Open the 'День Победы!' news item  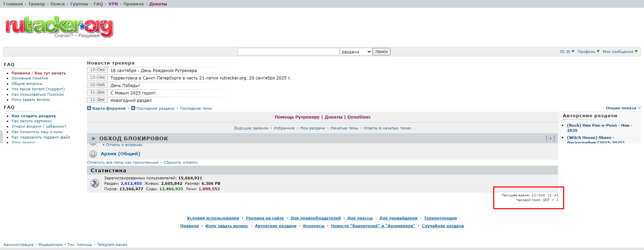[x=125, y=86]
